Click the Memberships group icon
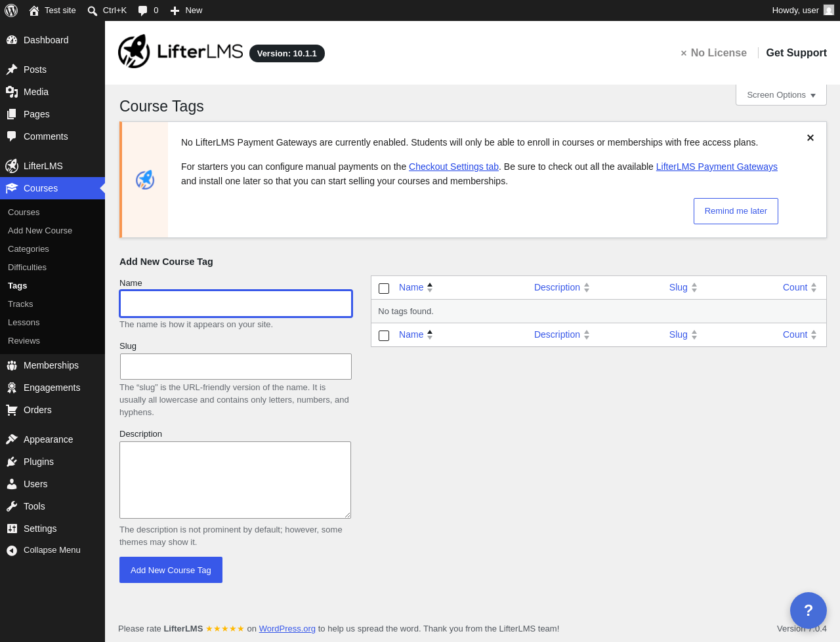Image resolution: width=840 pixels, height=642 pixels. pos(12,365)
